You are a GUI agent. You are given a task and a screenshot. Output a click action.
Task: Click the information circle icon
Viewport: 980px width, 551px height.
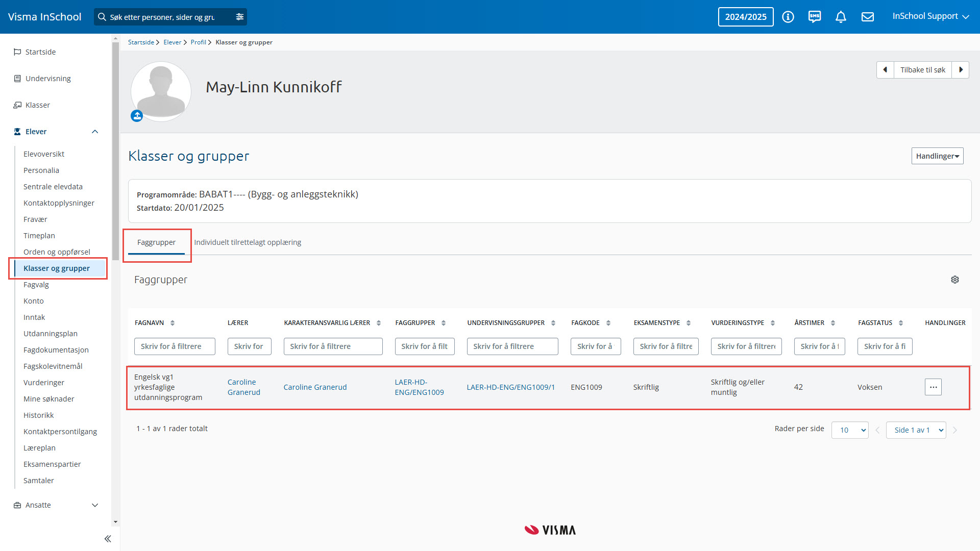[788, 17]
